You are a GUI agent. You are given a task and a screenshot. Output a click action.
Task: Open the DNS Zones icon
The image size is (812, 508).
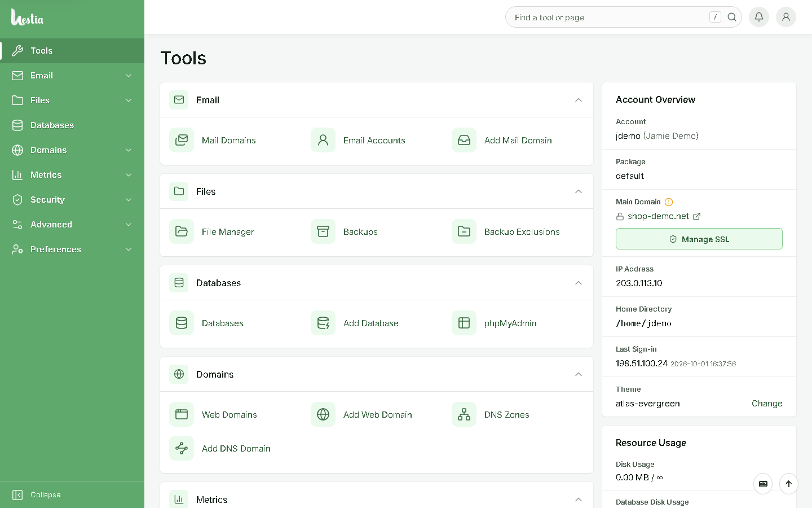[464, 414]
